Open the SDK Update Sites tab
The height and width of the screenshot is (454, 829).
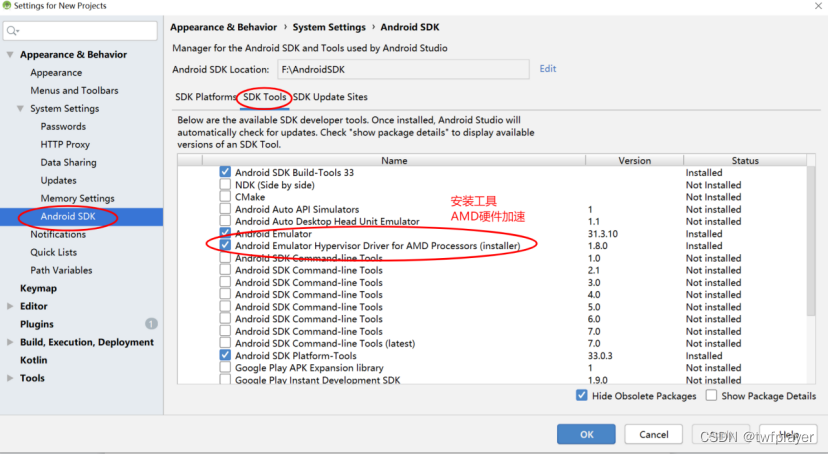(330, 97)
